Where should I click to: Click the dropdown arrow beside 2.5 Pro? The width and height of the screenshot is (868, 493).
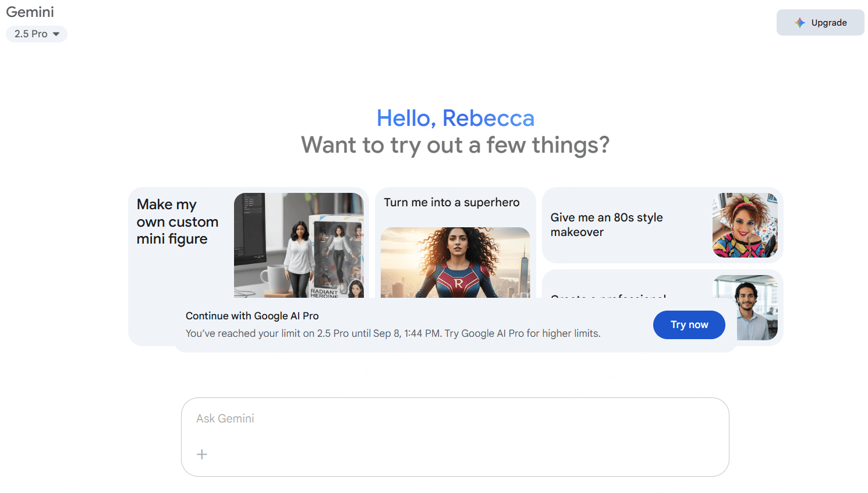coord(56,34)
